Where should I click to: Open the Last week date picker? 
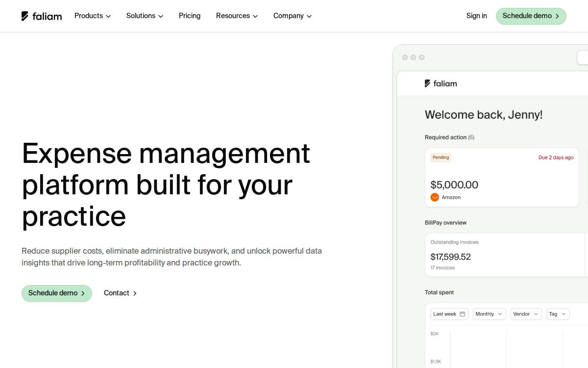449,314
